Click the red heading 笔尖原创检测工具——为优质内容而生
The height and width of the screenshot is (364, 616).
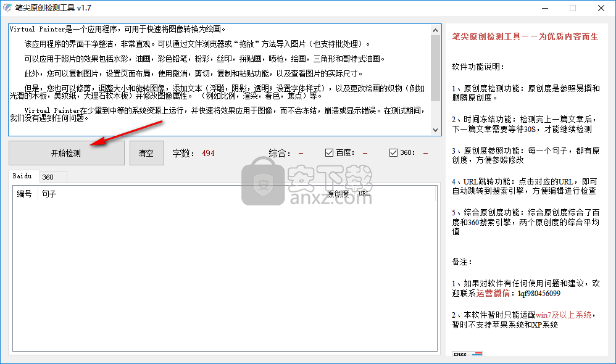tap(525, 36)
